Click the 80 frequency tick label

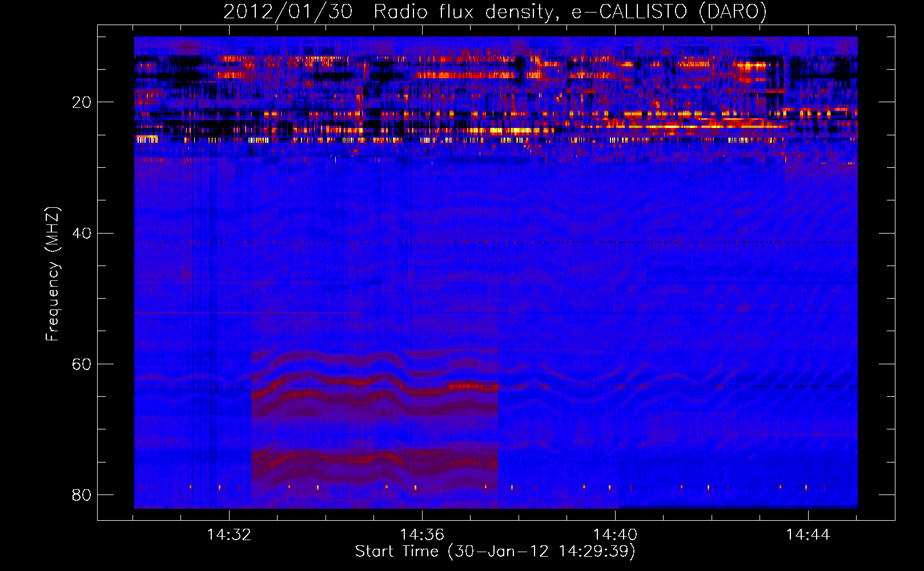81,494
